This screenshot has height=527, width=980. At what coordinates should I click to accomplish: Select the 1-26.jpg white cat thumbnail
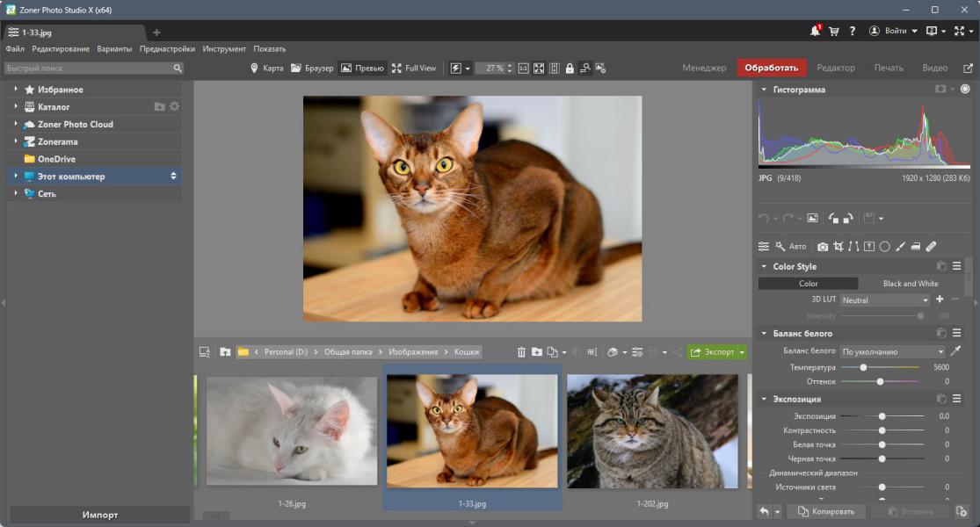[x=292, y=431]
